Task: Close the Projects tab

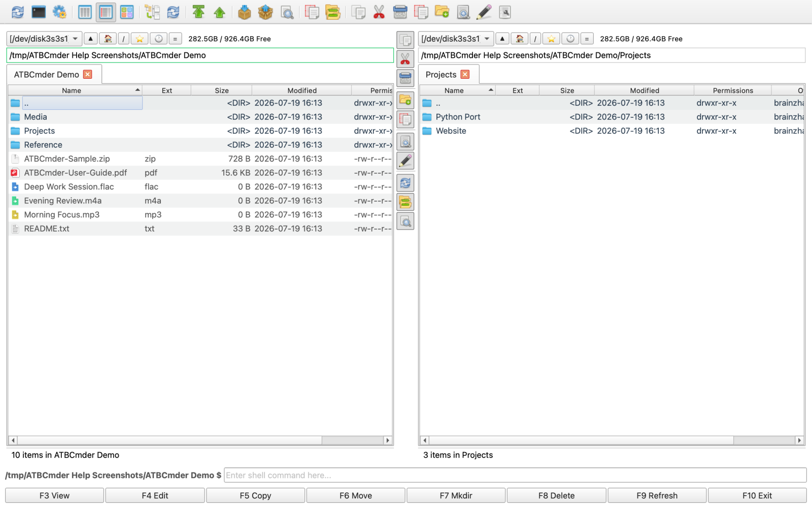Action: pos(465,75)
